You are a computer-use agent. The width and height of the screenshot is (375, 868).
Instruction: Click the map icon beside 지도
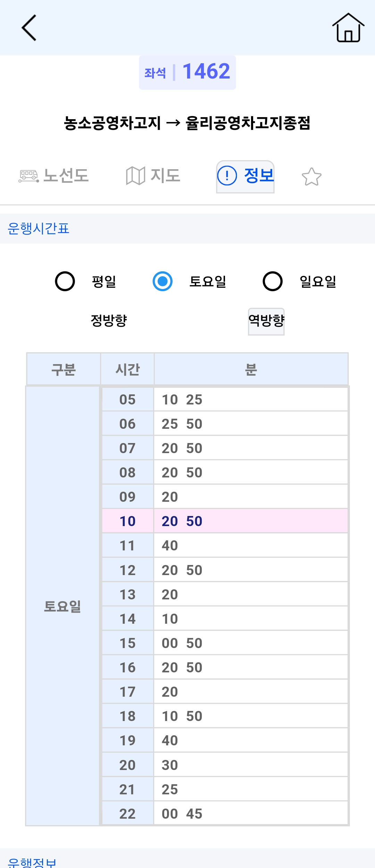coord(135,176)
